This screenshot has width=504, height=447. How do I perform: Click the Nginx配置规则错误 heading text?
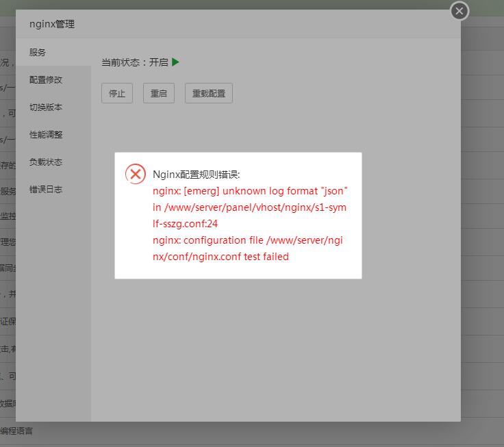tap(197, 175)
